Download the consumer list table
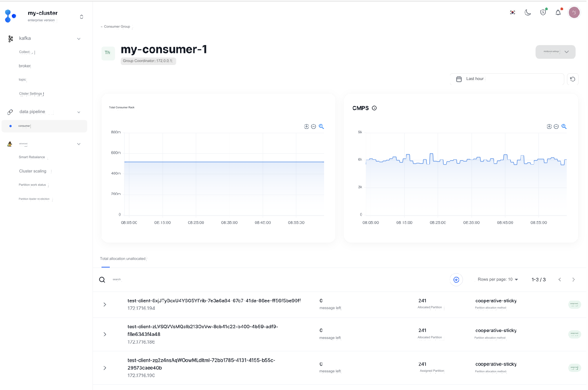The image size is (588, 390). [456, 280]
